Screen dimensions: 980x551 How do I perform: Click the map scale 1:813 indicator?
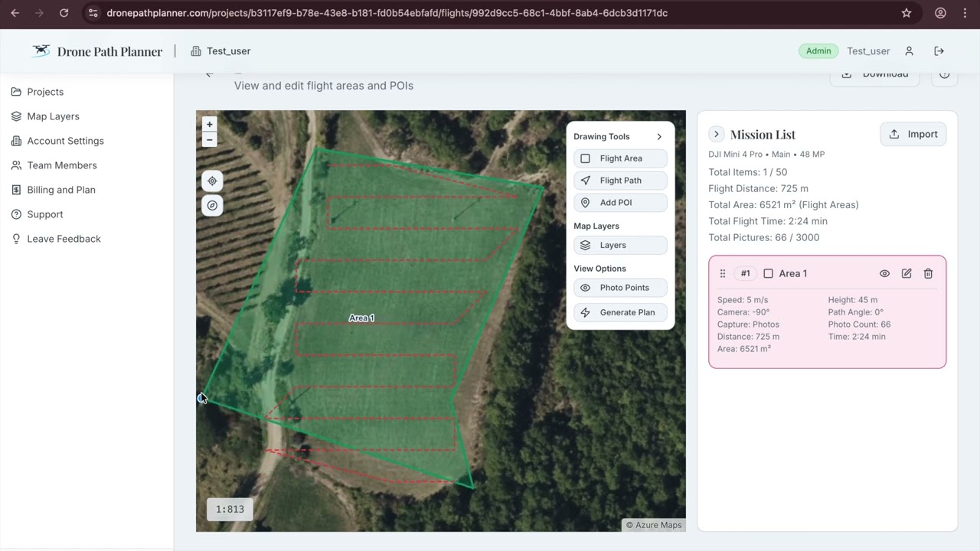(230, 510)
